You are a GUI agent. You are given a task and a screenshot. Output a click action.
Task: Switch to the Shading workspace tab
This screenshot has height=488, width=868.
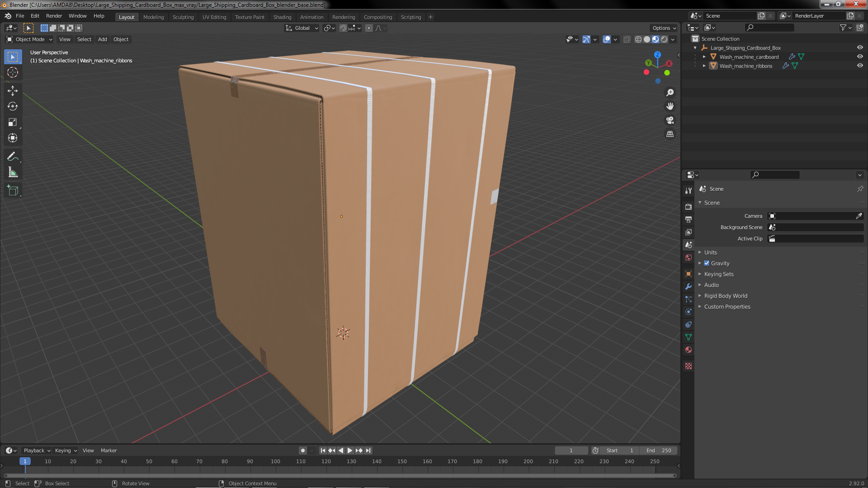click(282, 17)
